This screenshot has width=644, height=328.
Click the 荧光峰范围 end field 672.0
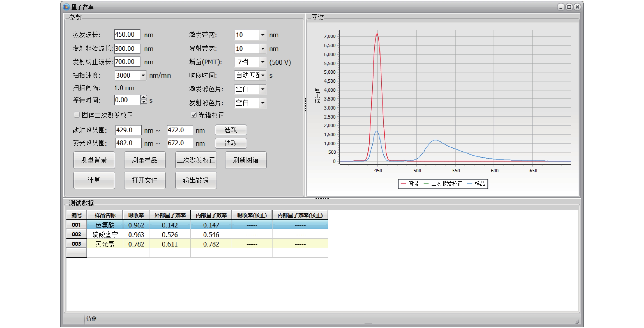pyautogui.click(x=180, y=143)
